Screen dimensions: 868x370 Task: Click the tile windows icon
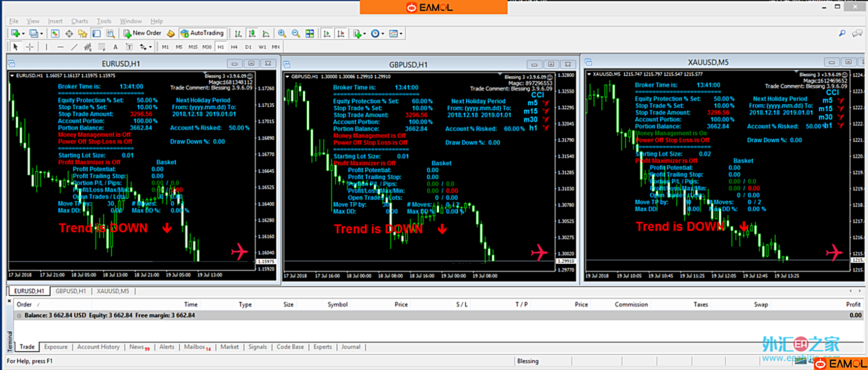pos(310,33)
